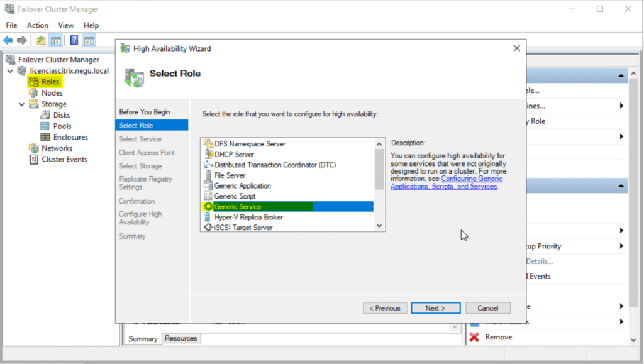Screen dimensions: 644x364
Task: Open the Action menu
Action: click(x=37, y=25)
